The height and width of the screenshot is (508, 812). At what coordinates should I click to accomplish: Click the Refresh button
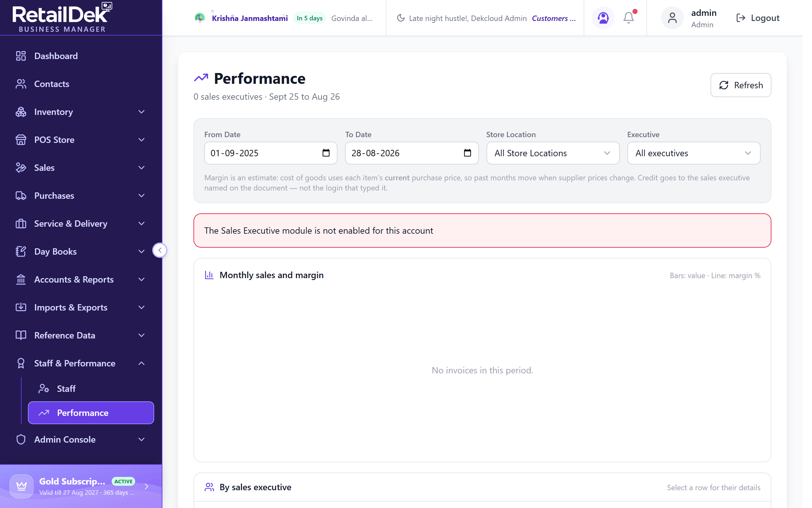click(741, 85)
